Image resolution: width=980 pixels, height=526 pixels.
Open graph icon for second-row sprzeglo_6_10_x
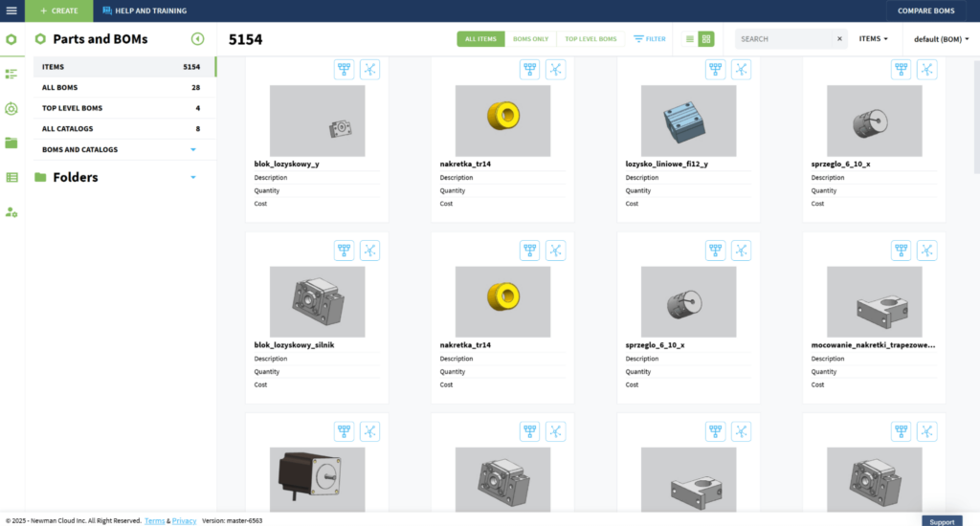[x=742, y=251]
